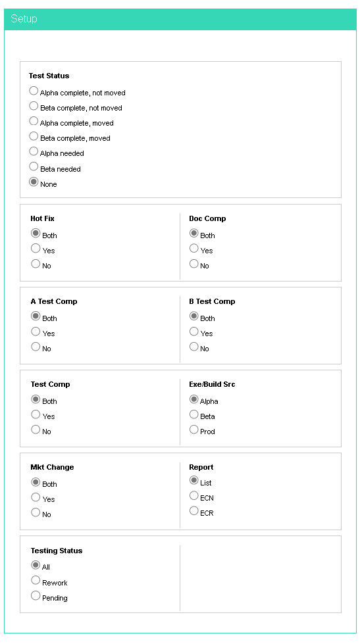Choose 'Beta complete, not moved' option
This screenshot has height=644, width=360.
pos(34,105)
